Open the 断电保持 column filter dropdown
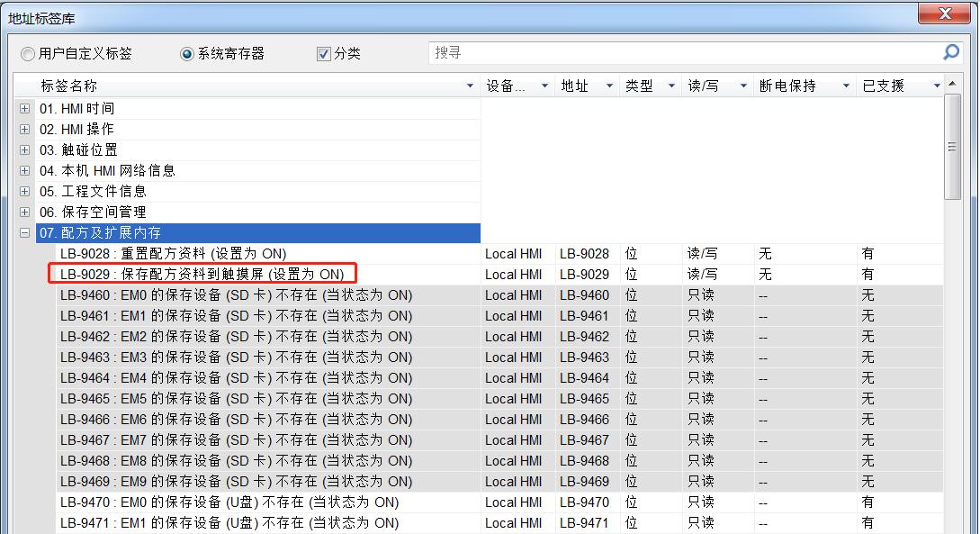The height and width of the screenshot is (534, 980). (846, 86)
